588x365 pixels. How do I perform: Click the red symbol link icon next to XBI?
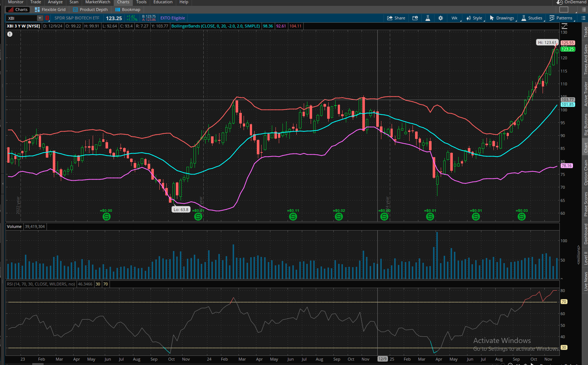(47, 18)
